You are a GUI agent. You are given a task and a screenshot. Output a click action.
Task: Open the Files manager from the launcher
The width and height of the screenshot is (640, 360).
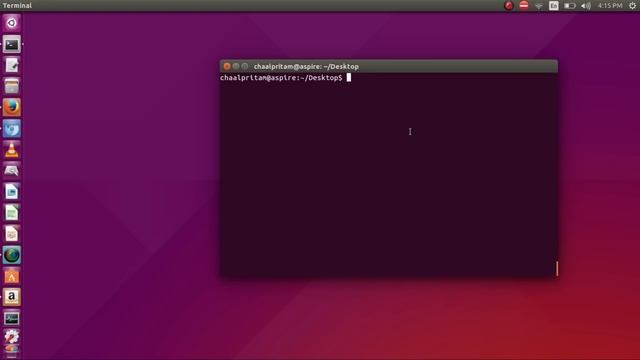pyautogui.click(x=11, y=86)
